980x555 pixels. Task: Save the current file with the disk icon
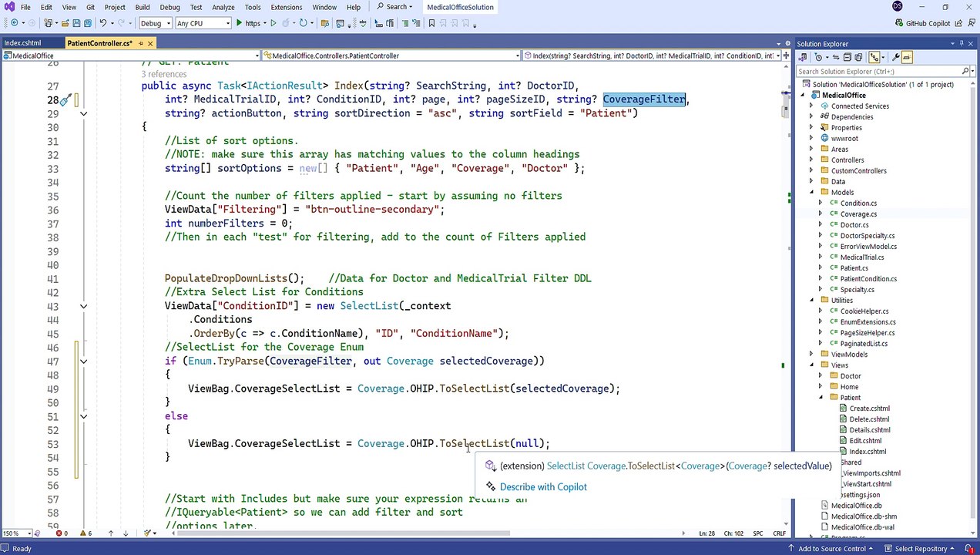pos(76,23)
